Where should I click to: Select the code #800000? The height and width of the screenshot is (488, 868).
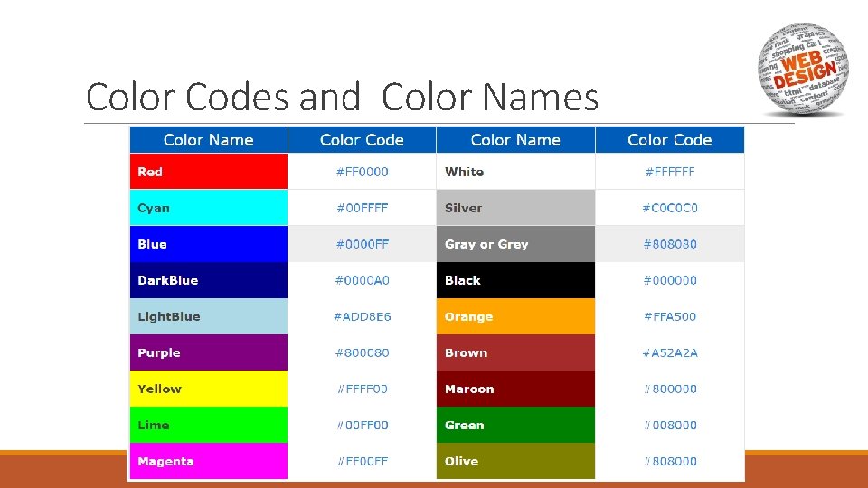670,389
